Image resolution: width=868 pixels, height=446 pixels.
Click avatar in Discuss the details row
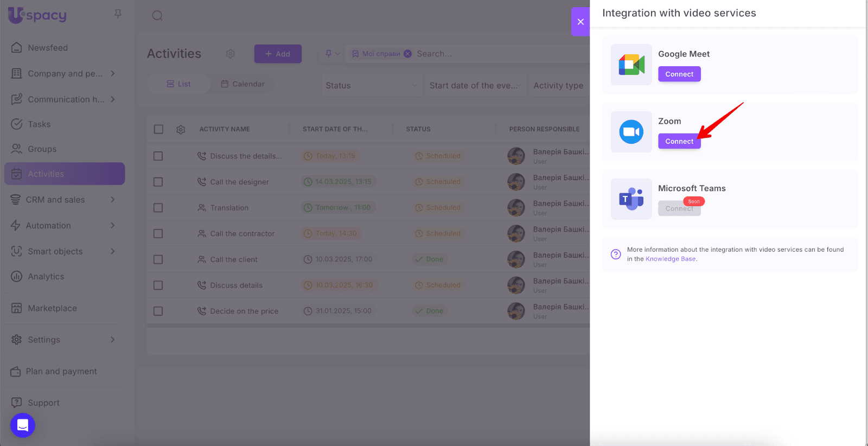click(516, 156)
